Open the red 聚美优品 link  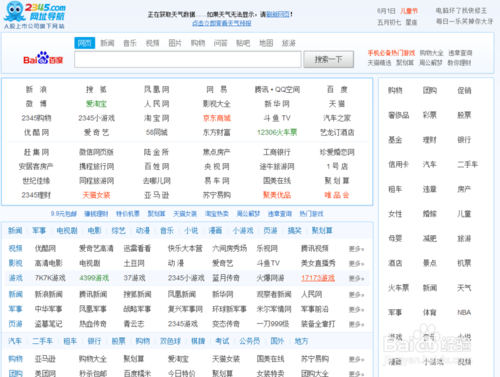tap(277, 195)
